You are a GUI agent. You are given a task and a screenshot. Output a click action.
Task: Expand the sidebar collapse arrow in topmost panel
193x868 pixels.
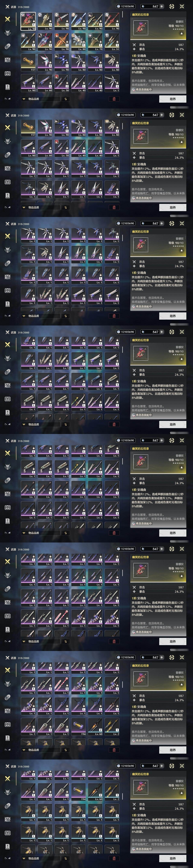[7, 99]
